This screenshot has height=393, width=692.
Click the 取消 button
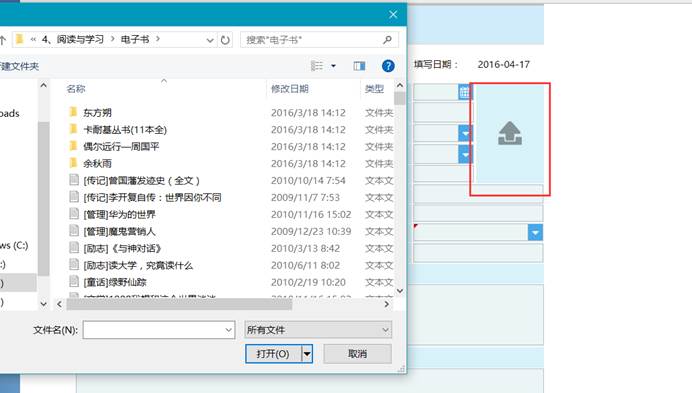click(x=357, y=354)
